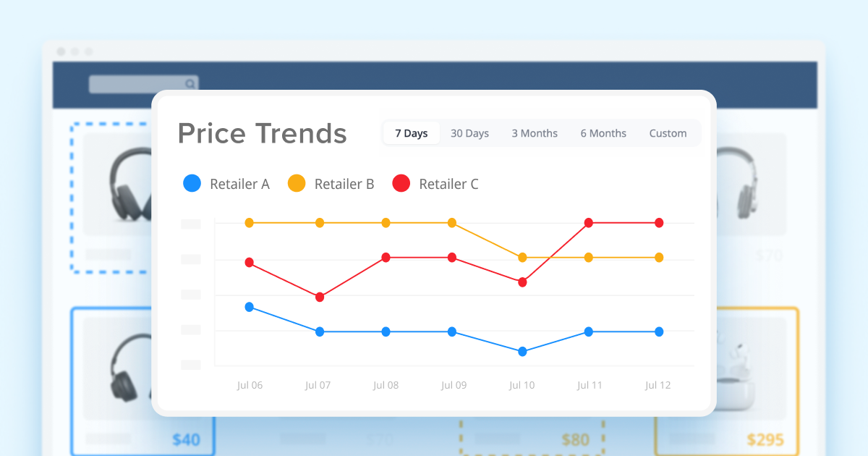Screen dimensions: 868x456
Task: Click the $80 price label
Action: [575, 439]
